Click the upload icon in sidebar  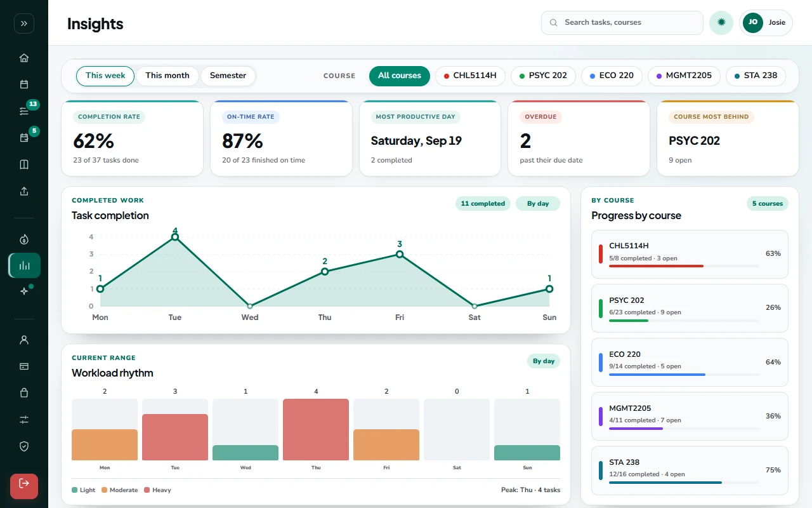coord(24,191)
